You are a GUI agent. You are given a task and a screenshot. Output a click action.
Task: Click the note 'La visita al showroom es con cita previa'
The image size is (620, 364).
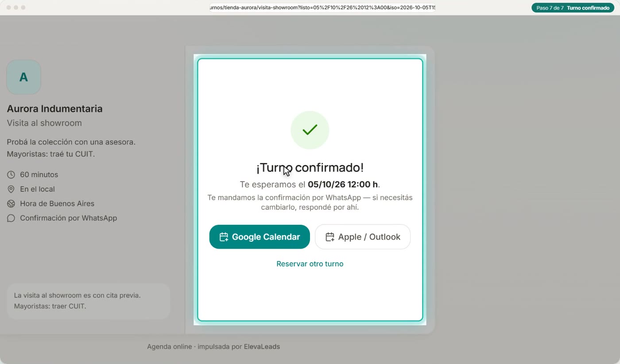(77, 295)
